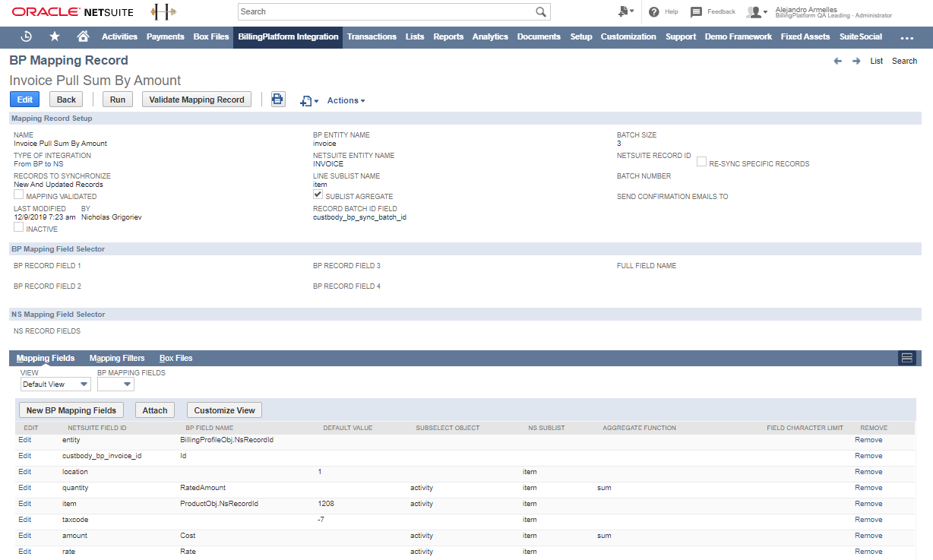Screen dimensions: 933x560
Task: Remove the taxcode mapping row
Action: pyautogui.click(x=868, y=520)
